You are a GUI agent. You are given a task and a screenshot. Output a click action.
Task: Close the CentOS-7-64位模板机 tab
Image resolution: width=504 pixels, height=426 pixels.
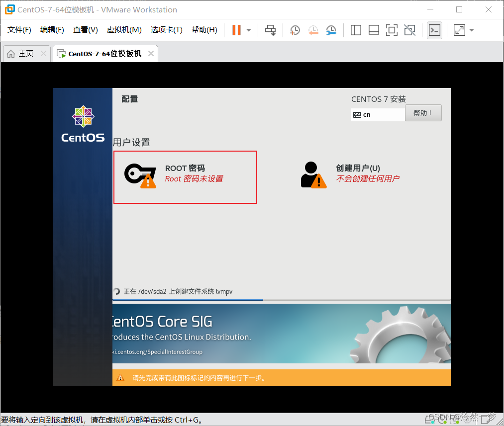click(x=151, y=54)
